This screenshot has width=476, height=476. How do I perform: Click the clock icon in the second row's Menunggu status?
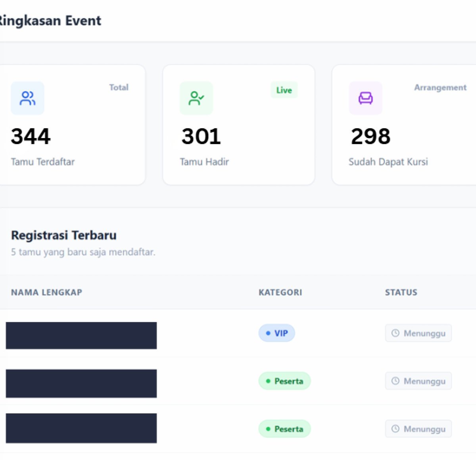pyautogui.click(x=395, y=381)
